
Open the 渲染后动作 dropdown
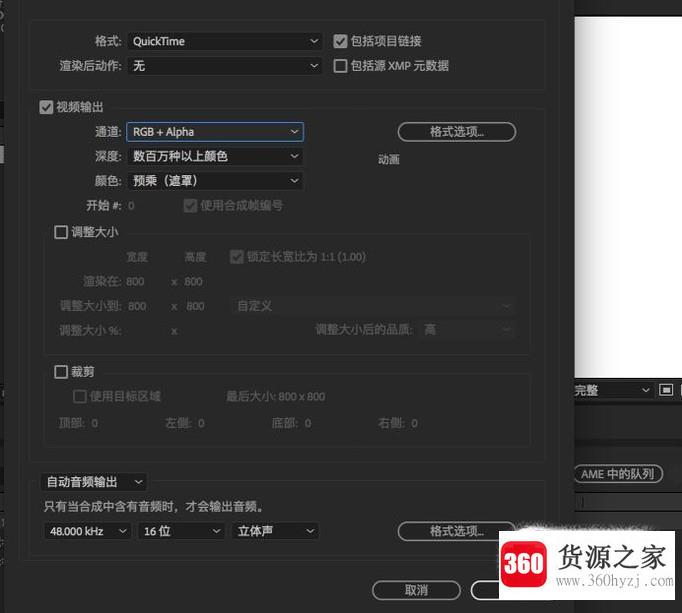pos(225,66)
